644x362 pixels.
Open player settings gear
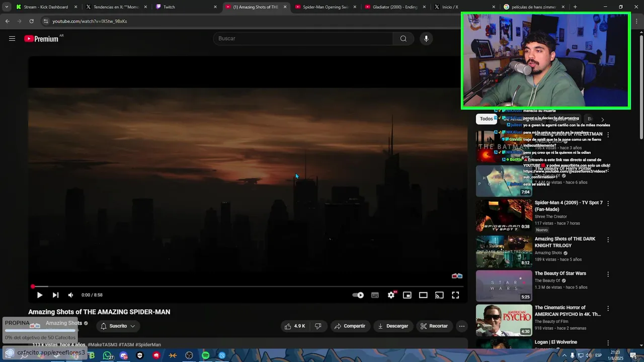(x=391, y=295)
